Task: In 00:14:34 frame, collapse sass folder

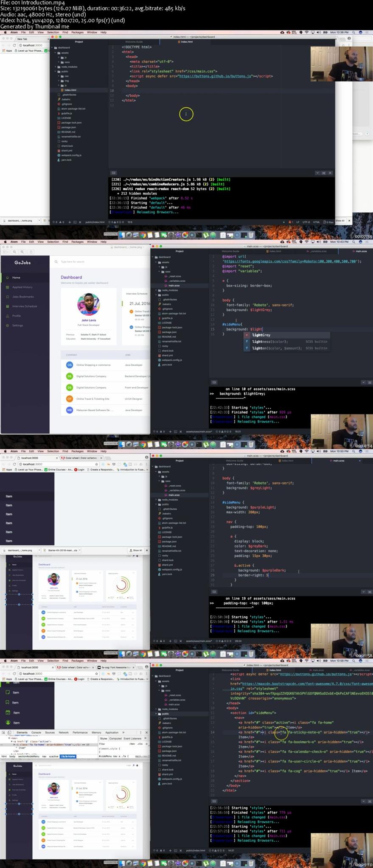Action: tap(160, 272)
